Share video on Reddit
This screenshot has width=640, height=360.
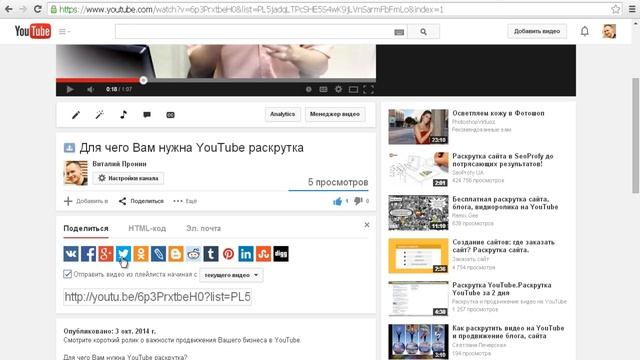coord(193,253)
